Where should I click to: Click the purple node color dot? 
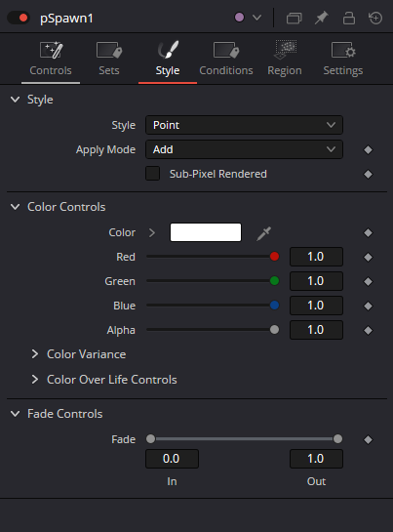(239, 18)
